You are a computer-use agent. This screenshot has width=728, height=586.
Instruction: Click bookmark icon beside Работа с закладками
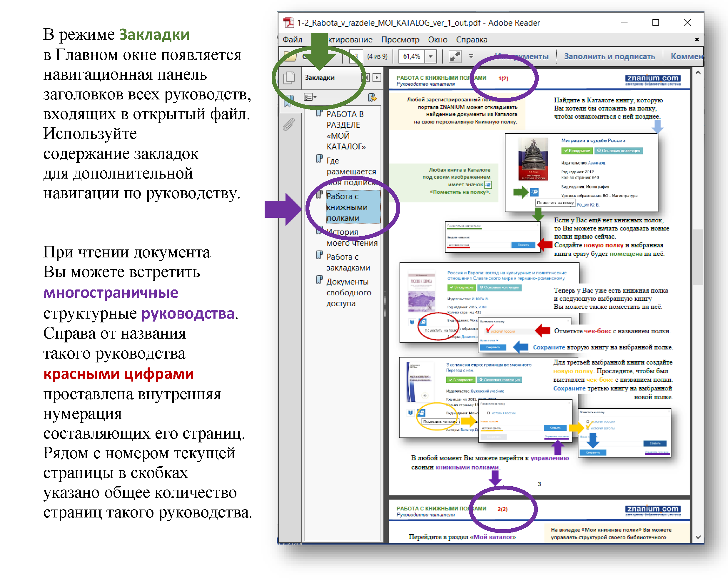pyautogui.click(x=319, y=255)
